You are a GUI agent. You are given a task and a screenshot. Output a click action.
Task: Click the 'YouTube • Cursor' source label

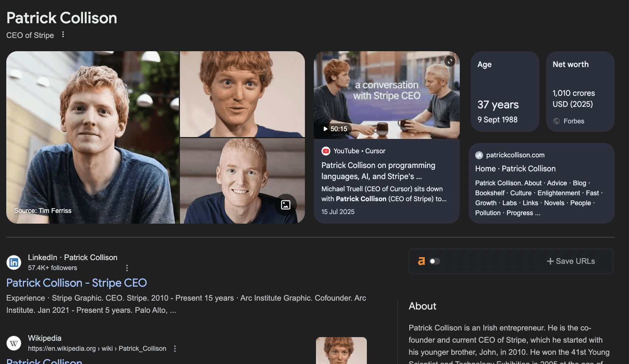359,151
